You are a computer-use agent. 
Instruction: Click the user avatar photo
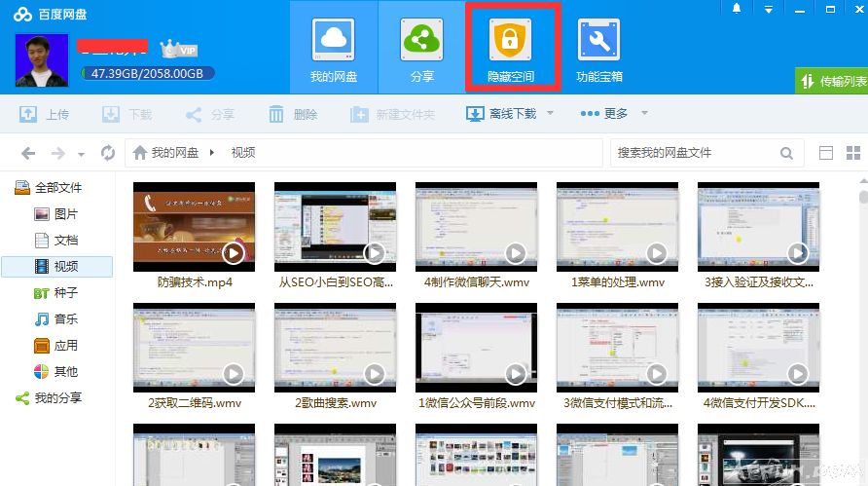pos(42,60)
